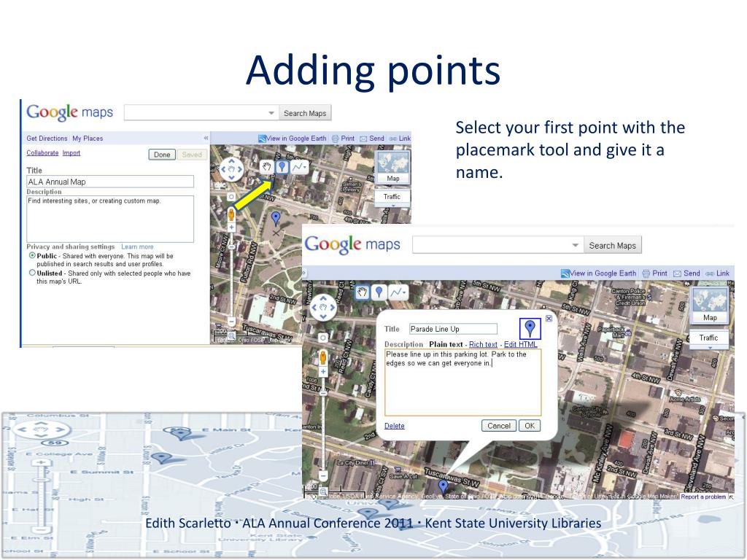The width and height of the screenshot is (747, 560).
Task: Click the Report a problem link
Action: coord(703,497)
